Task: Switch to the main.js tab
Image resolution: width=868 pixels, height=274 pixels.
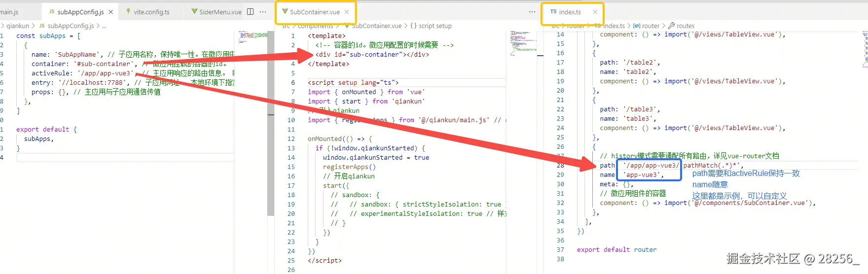Action: click(9, 12)
